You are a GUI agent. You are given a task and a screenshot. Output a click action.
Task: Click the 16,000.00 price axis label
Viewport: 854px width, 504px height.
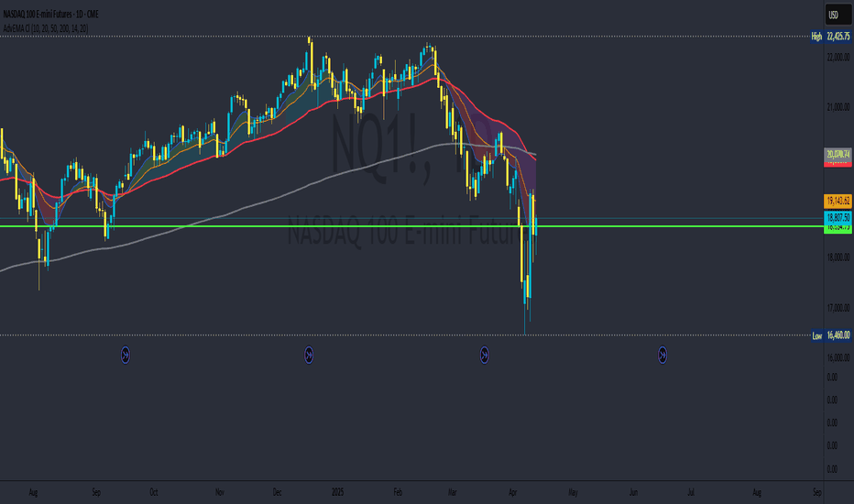tap(838, 357)
